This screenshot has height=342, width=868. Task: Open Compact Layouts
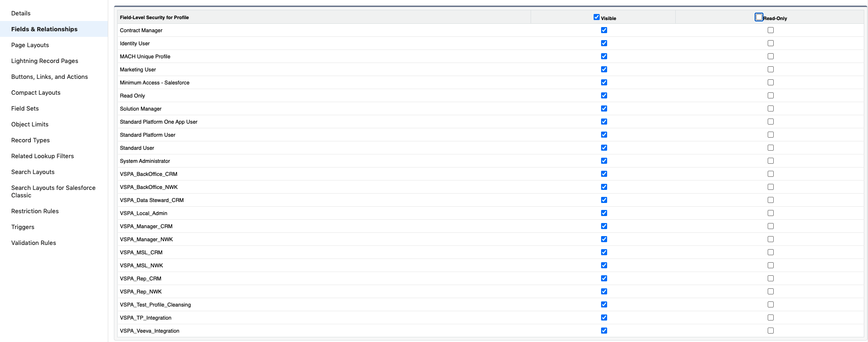point(36,92)
